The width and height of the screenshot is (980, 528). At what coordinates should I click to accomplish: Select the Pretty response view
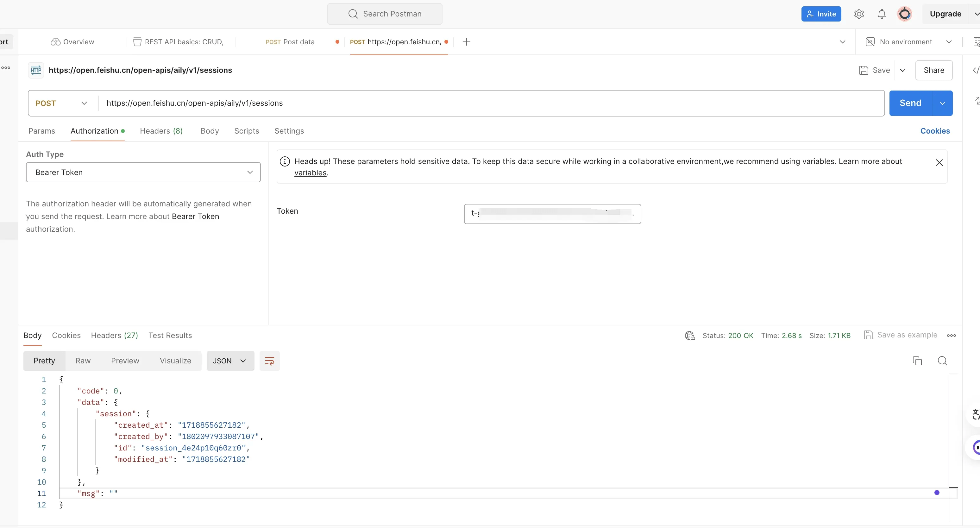pyautogui.click(x=44, y=361)
